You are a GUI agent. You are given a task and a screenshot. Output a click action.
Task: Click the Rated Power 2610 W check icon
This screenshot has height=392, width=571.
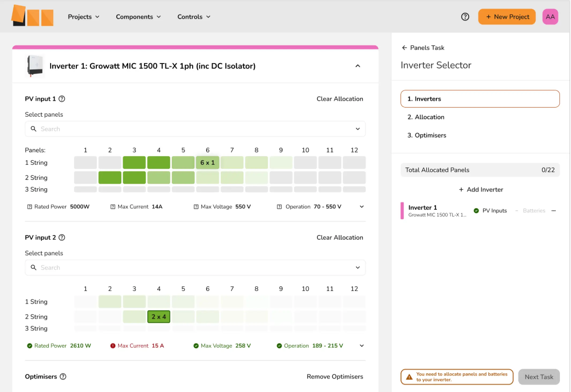30,346
